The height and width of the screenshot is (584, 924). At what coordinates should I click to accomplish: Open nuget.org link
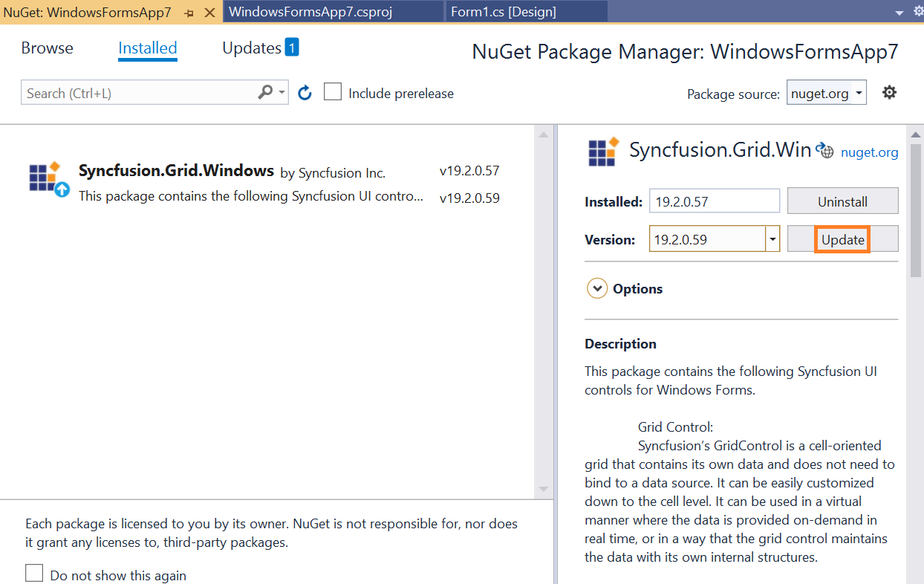coord(869,152)
